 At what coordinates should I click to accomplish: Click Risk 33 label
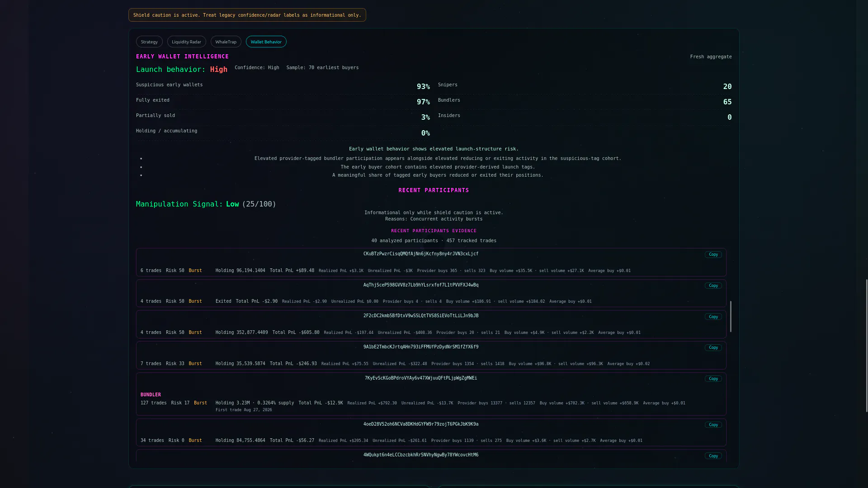coord(175,364)
